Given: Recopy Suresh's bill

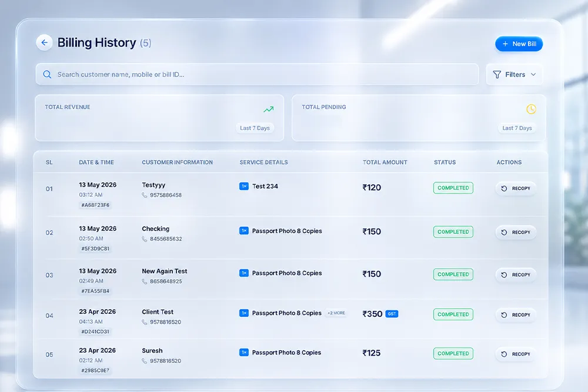Looking at the screenshot, I should (x=516, y=354).
